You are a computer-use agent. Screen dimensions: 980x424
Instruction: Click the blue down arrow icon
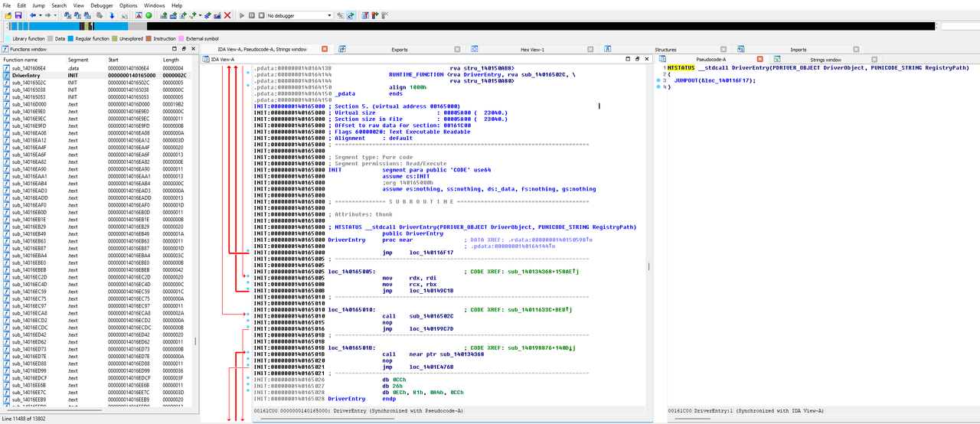(113, 15)
